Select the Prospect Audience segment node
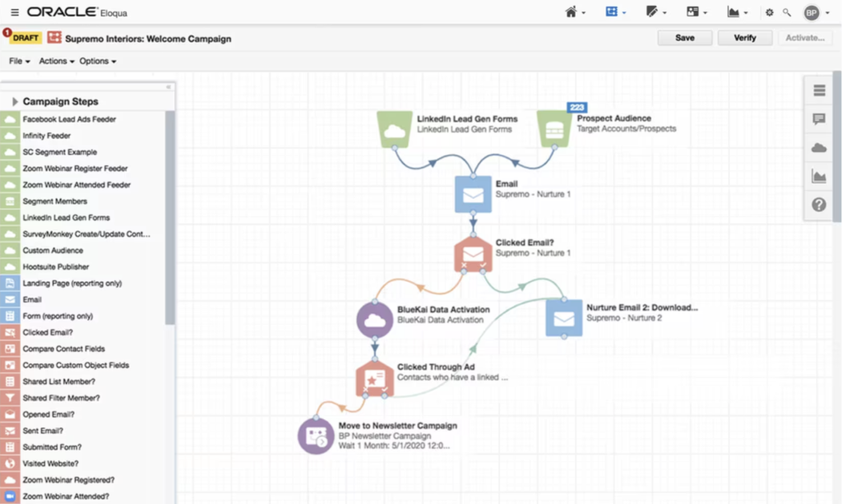This screenshot has width=842, height=504. [x=555, y=130]
